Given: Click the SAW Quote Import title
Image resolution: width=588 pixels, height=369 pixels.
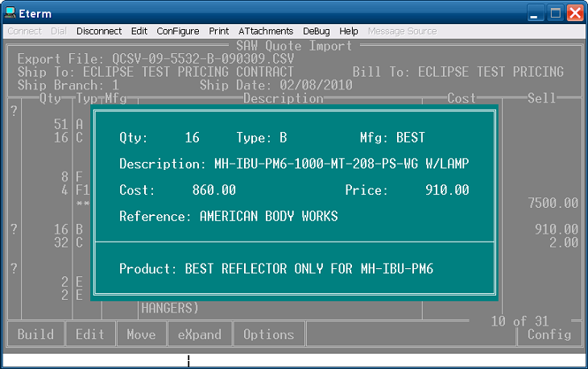Looking at the screenshot, I should (x=294, y=46).
